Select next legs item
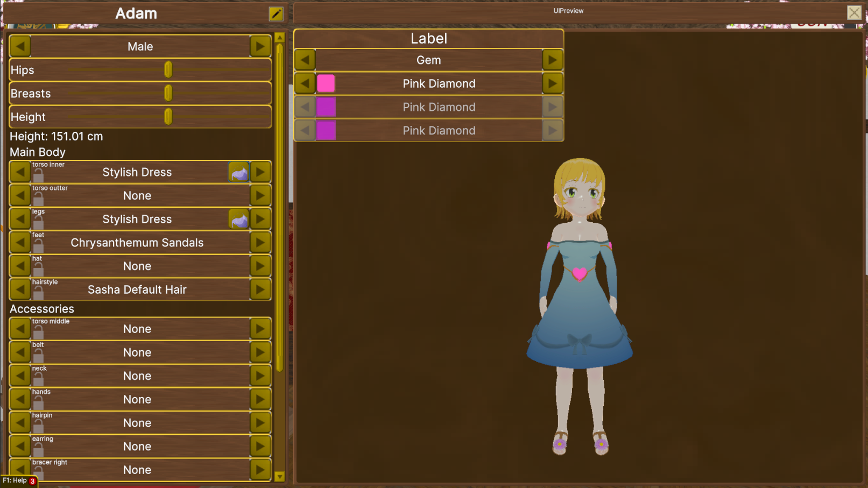 pos(260,219)
